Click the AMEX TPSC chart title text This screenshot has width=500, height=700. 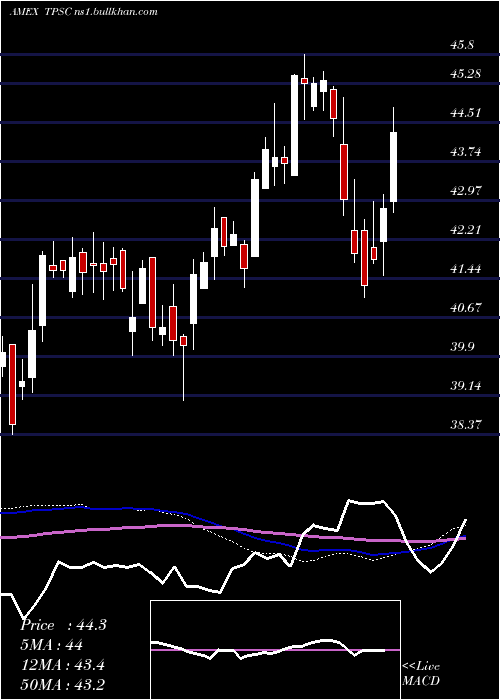(83, 11)
